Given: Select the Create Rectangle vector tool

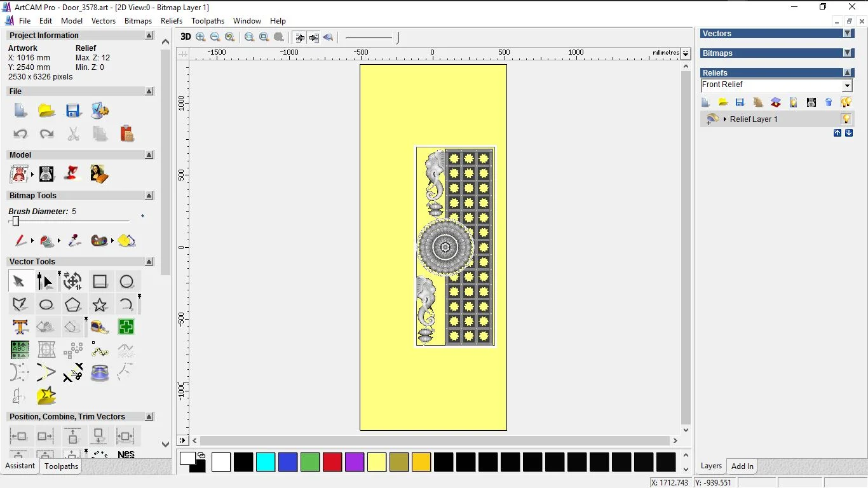Looking at the screenshot, I should click(x=100, y=281).
